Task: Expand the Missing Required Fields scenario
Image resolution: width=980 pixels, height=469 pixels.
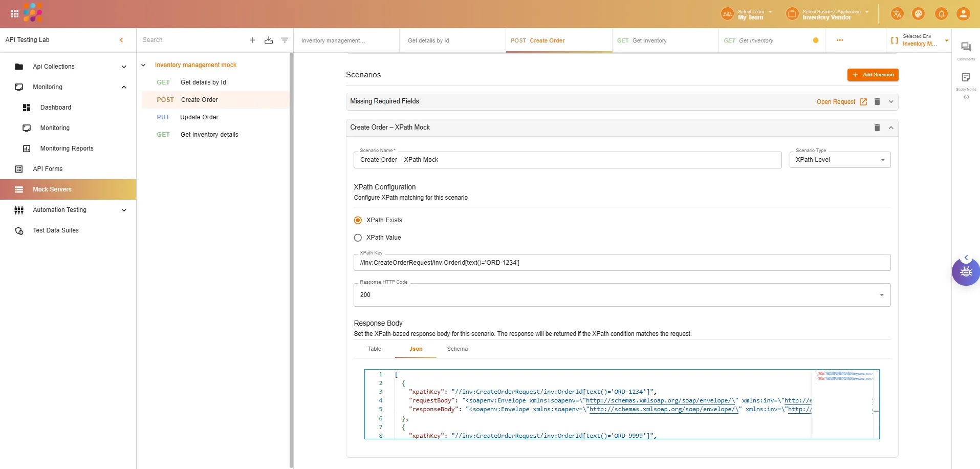Action: 891,101
